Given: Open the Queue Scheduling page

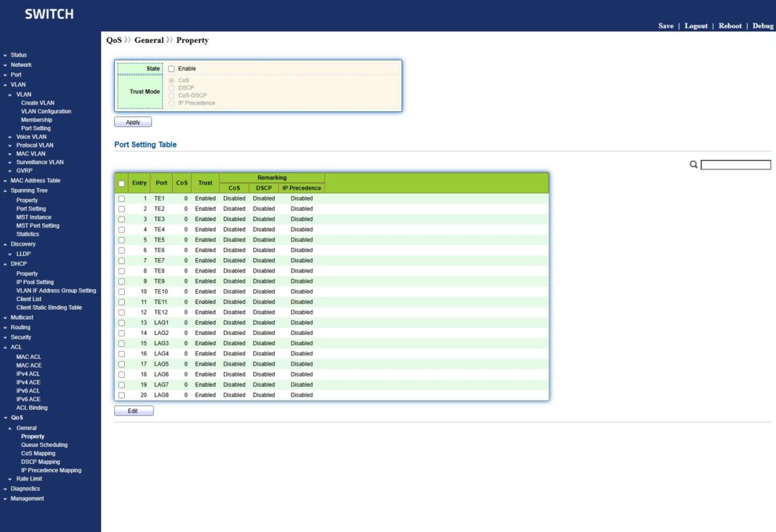Looking at the screenshot, I should pyautogui.click(x=44, y=445).
